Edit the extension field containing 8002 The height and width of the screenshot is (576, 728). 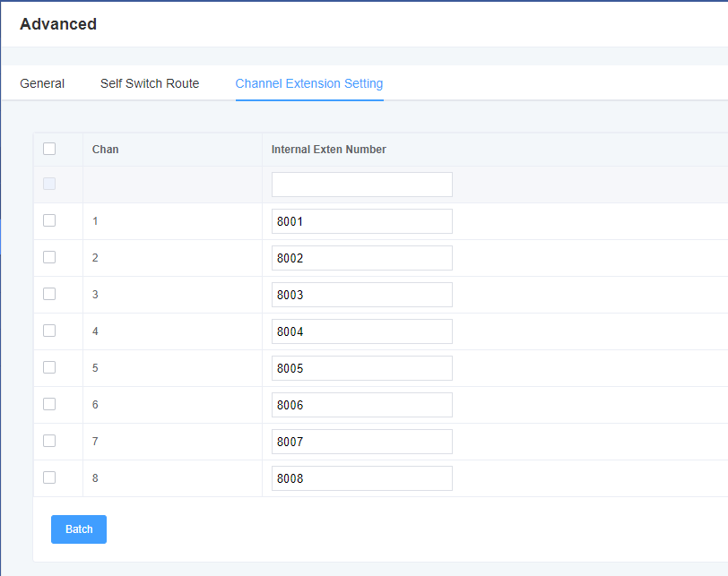pos(362,258)
